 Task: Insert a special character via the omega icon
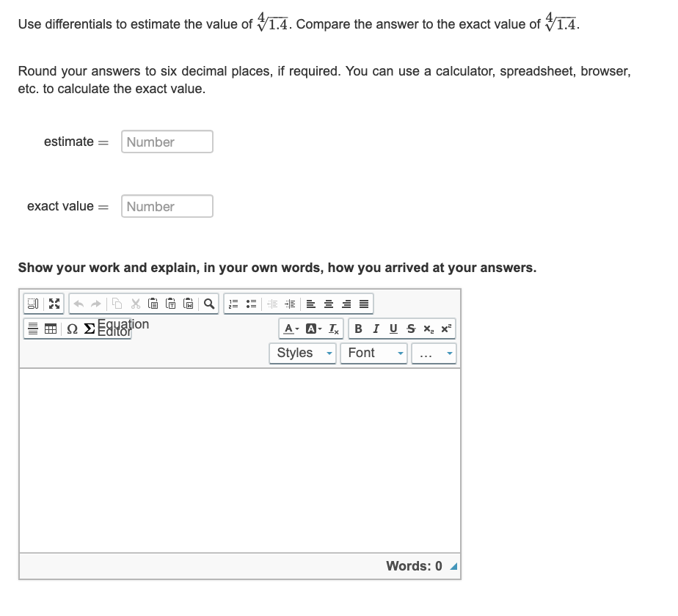point(70,328)
